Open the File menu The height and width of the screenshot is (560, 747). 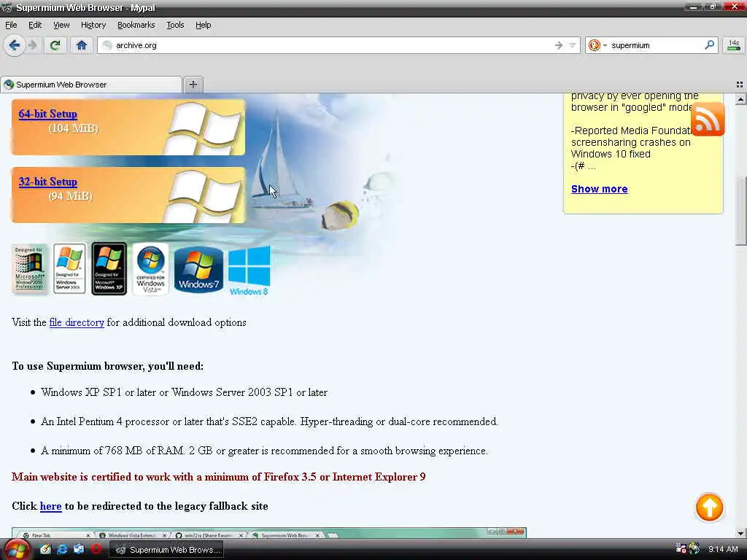click(x=11, y=25)
